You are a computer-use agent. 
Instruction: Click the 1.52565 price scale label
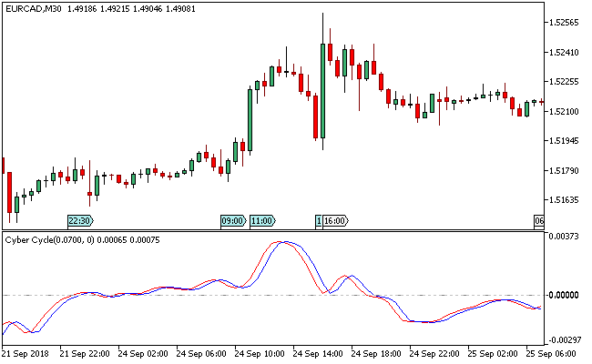pyautogui.click(x=566, y=22)
